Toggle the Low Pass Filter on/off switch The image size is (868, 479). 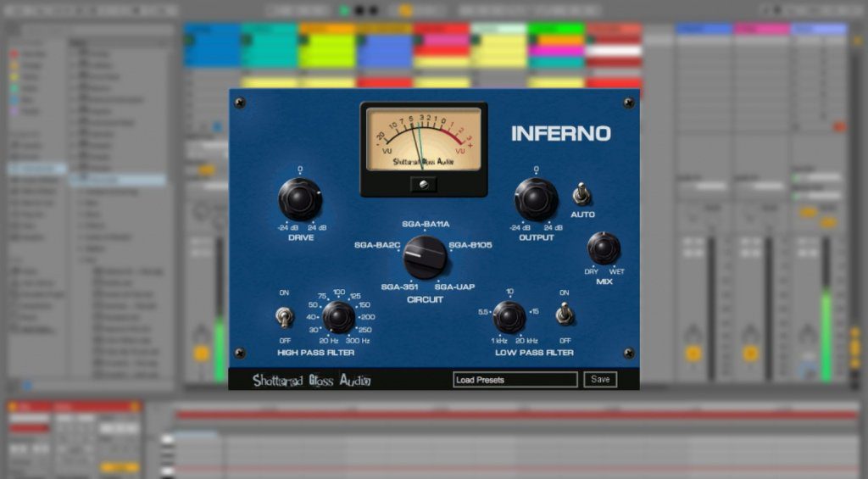click(x=564, y=314)
